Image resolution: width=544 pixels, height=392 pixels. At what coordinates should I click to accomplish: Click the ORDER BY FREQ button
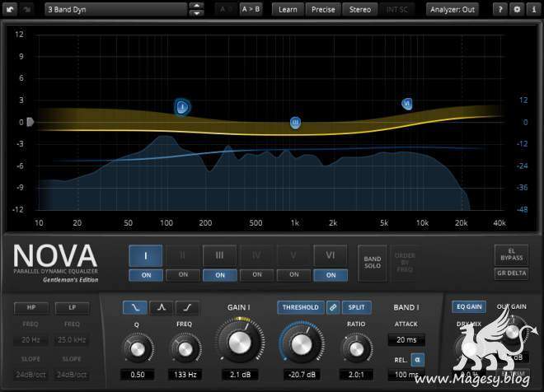(405, 263)
